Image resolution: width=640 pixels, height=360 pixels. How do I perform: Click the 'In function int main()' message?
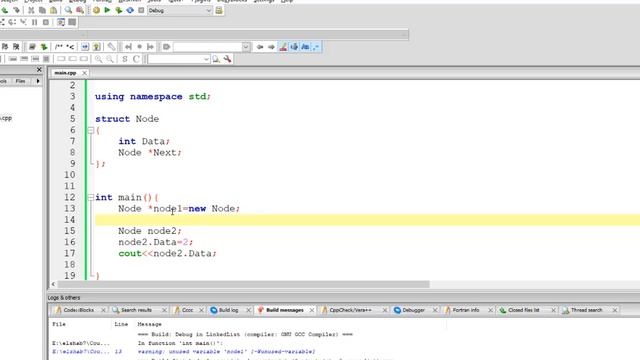pyautogui.click(x=180, y=343)
